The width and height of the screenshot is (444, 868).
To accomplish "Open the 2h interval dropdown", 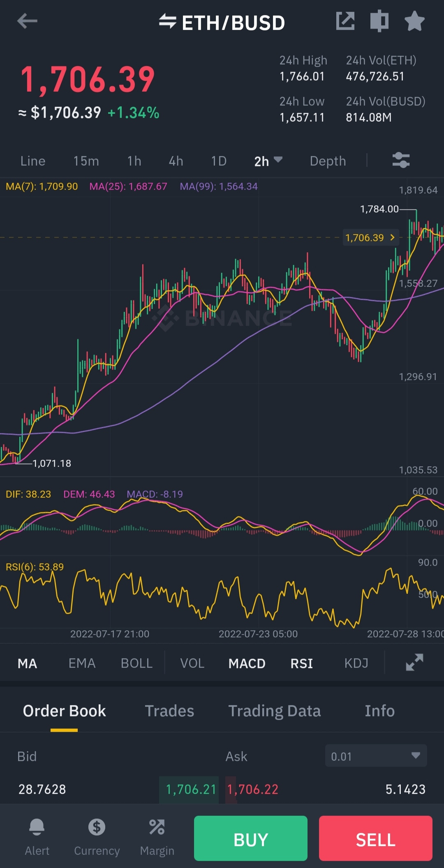I will [x=268, y=161].
